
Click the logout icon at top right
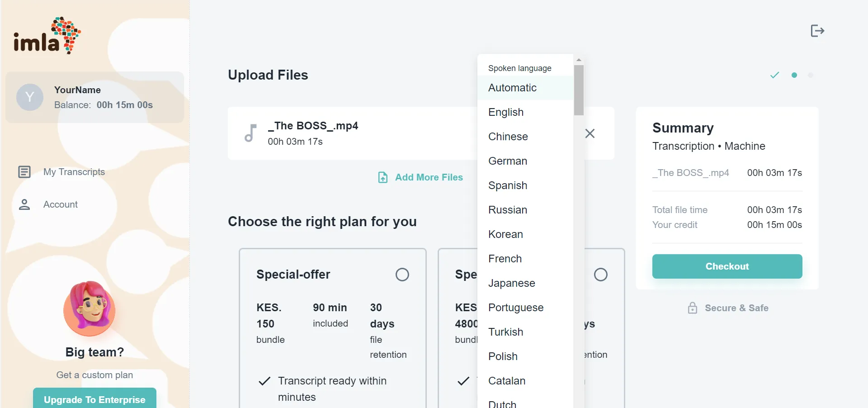[817, 31]
